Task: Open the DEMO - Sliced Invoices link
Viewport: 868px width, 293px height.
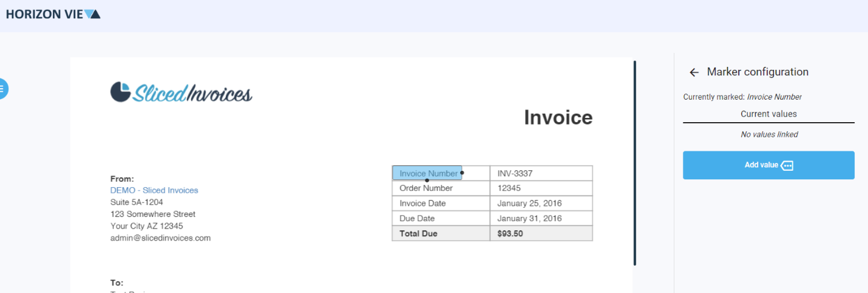Action: pyautogui.click(x=154, y=190)
